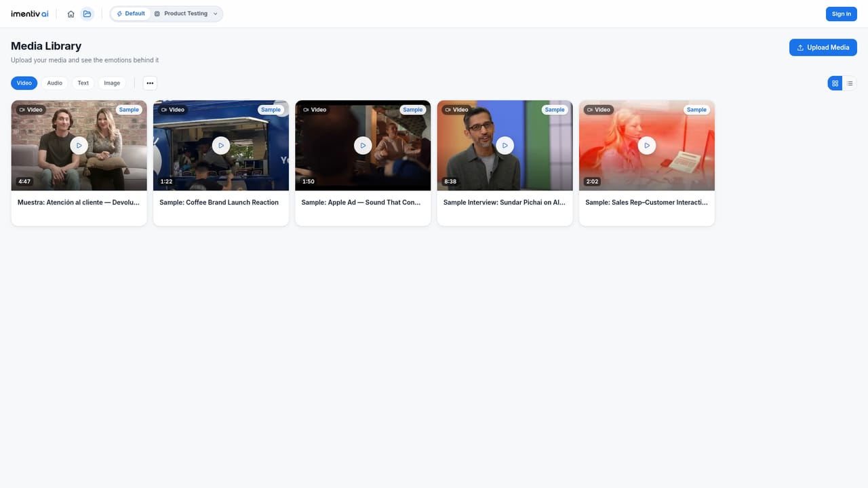
Task: Expand the Product Testing dropdown
Action: pyautogui.click(x=186, y=14)
